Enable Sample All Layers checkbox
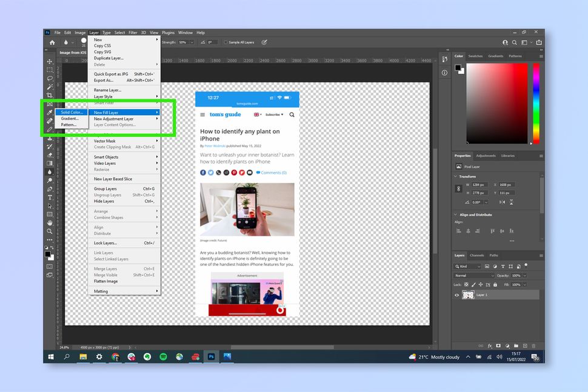 click(x=226, y=42)
